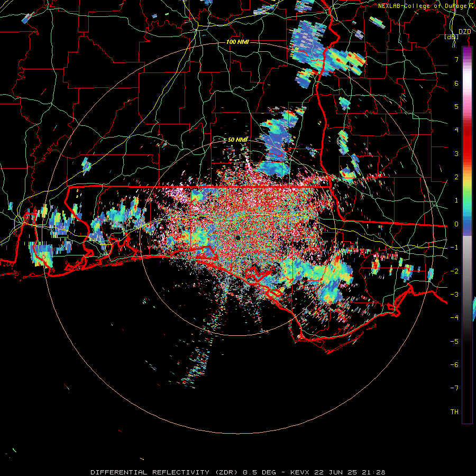Click the '3' label on the color scale
Screen dimensions: 476x476
tap(456, 153)
